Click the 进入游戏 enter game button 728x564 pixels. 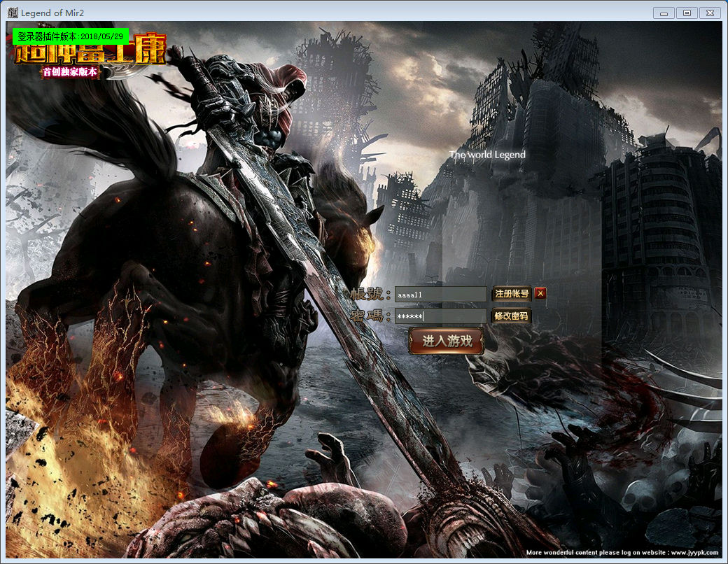click(x=447, y=341)
